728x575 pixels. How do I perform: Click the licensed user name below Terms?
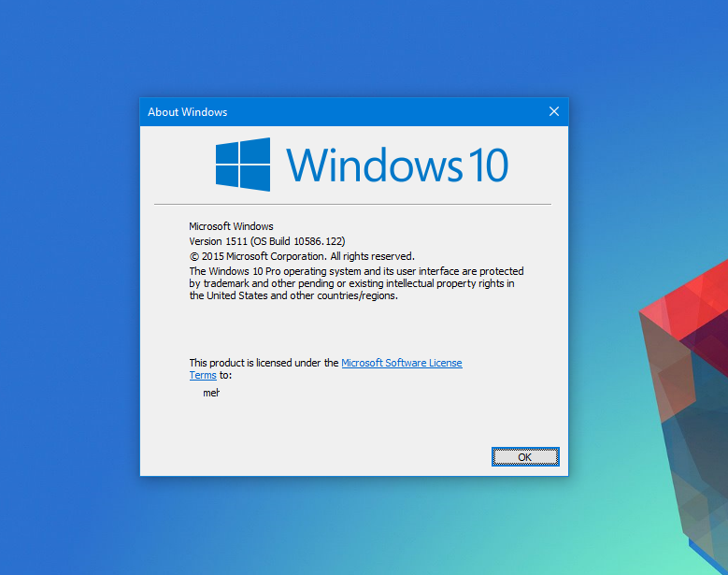[x=211, y=393]
